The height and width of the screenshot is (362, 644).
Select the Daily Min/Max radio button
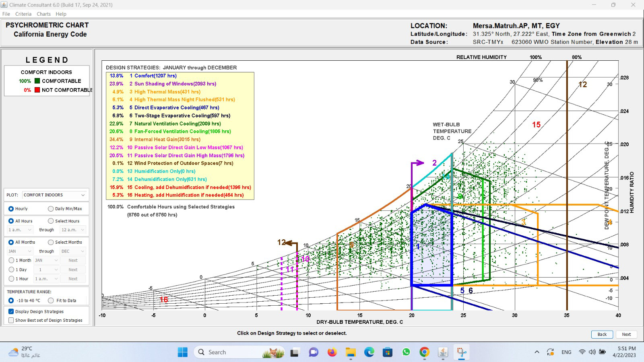[51, 209]
